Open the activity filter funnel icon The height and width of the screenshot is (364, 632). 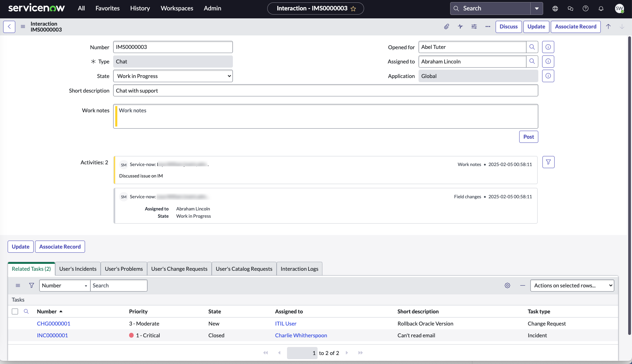pyautogui.click(x=548, y=162)
